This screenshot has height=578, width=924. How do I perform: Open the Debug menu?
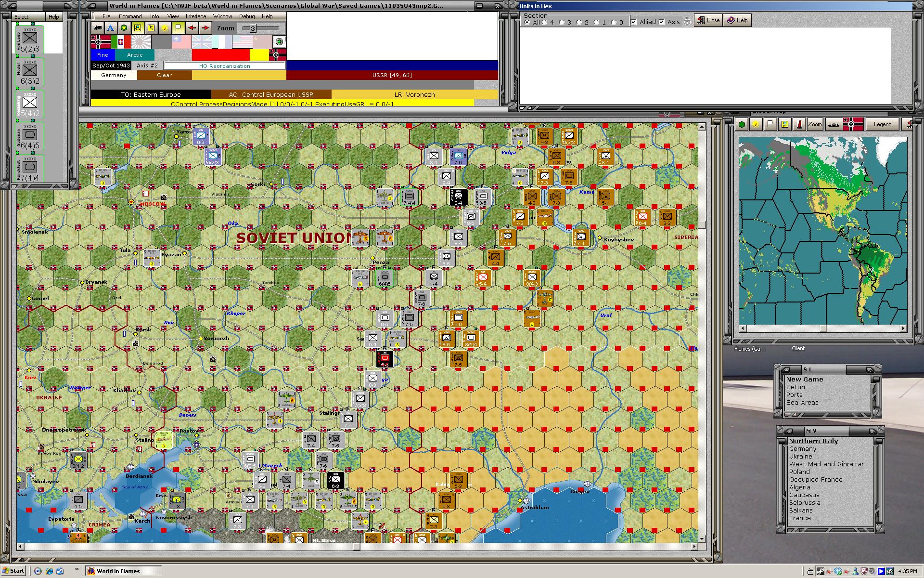click(247, 16)
